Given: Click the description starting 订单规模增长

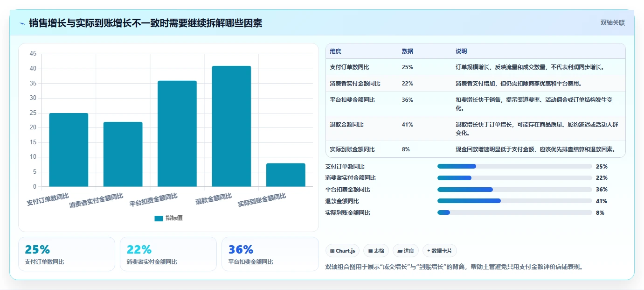Looking at the screenshot, I should click(x=530, y=67).
